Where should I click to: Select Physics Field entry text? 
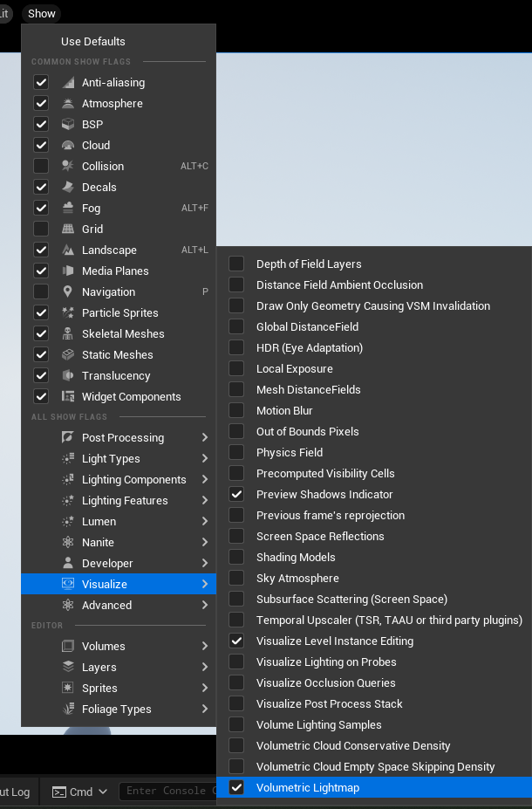tap(290, 452)
